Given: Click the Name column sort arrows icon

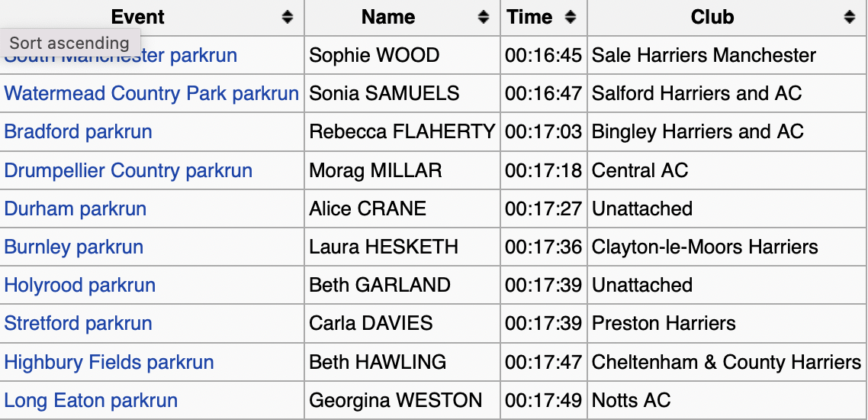Looking at the screenshot, I should pos(483,17).
